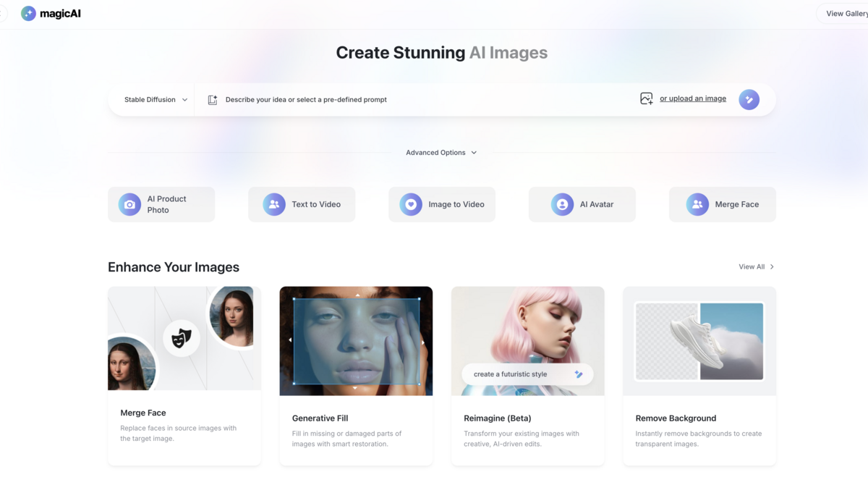Click the sparkle icon beside 'create a futuristic style'

tap(579, 374)
